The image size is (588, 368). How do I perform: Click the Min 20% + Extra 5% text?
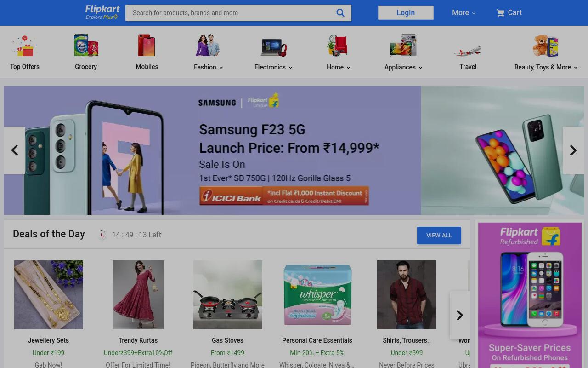tap(317, 353)
